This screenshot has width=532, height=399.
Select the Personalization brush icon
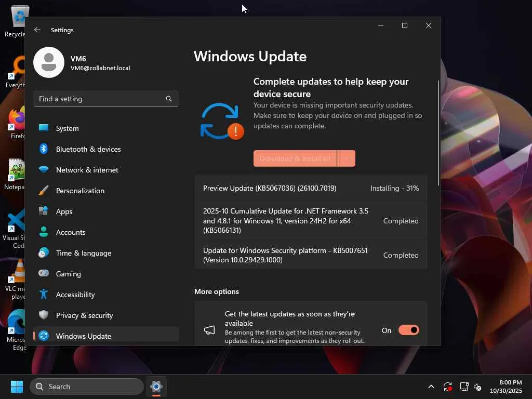(x=44, y=190)
